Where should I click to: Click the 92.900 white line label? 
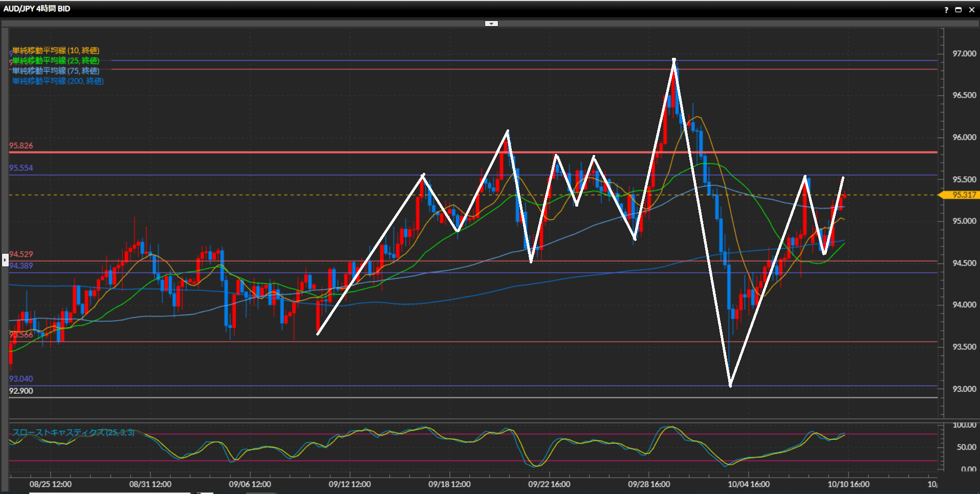point(21,391)
